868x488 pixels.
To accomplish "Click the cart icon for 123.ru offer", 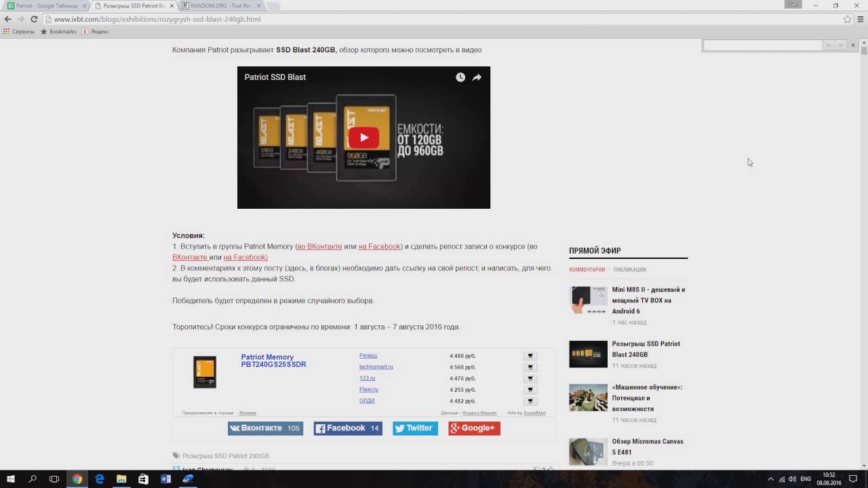I will tap(530, 378).
